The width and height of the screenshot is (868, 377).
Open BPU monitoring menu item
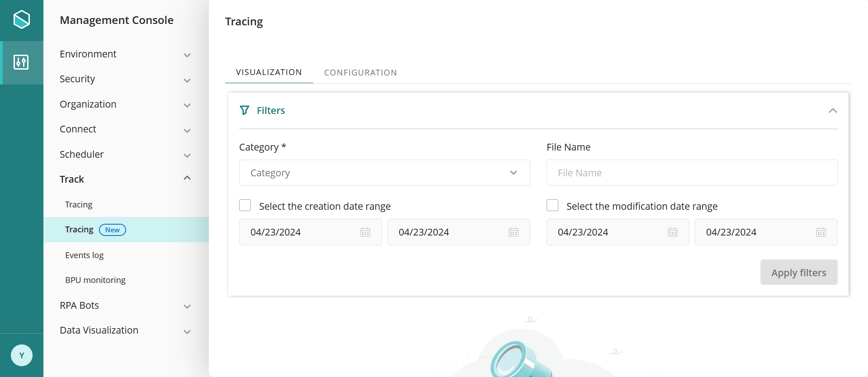coord(126,280)
